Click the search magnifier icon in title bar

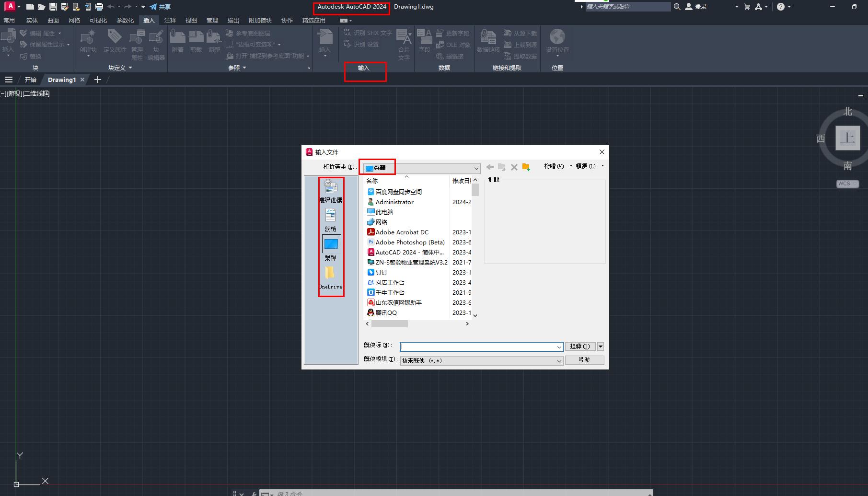coord(677,7)
